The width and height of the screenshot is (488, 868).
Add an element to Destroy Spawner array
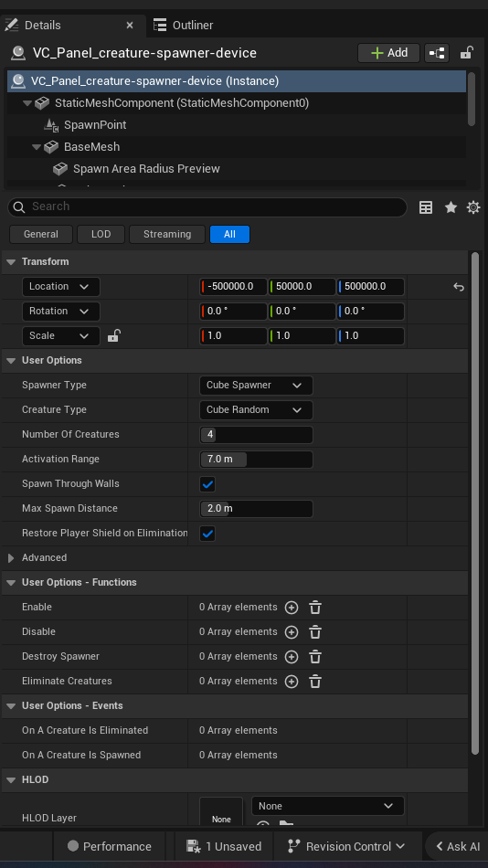pyautogui.click(x=292, y=657)
